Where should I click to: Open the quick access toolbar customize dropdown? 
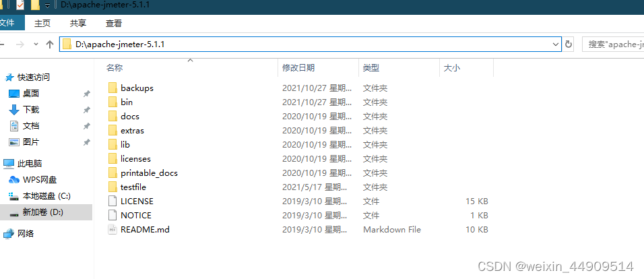click(48, 6)
